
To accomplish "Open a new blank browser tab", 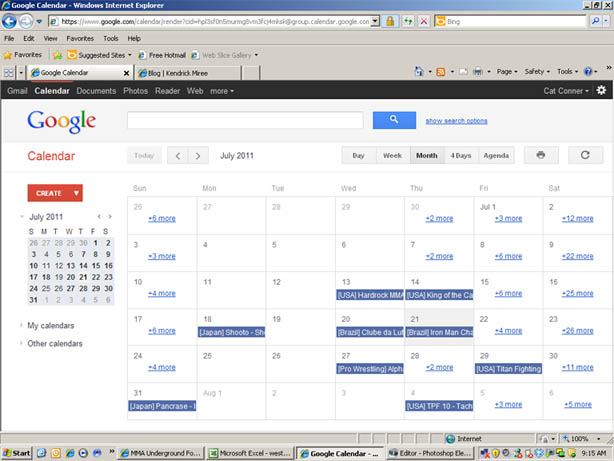I will click(251, 73).
